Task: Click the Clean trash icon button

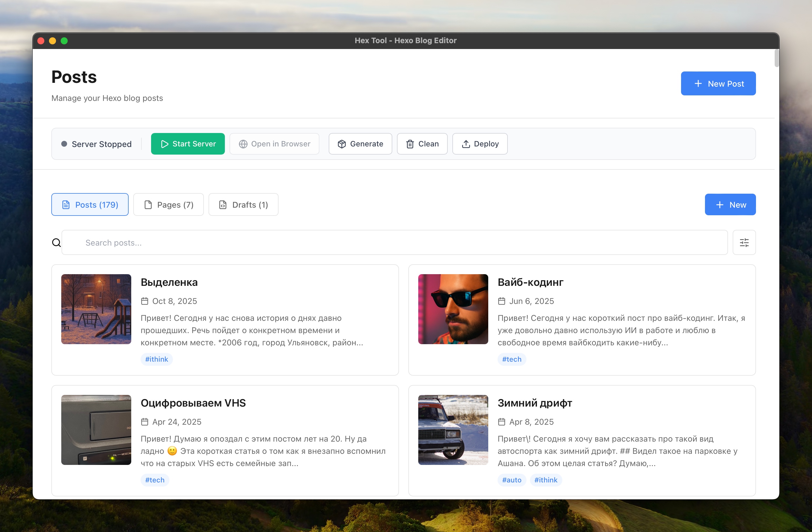Action: pos(422,144)
